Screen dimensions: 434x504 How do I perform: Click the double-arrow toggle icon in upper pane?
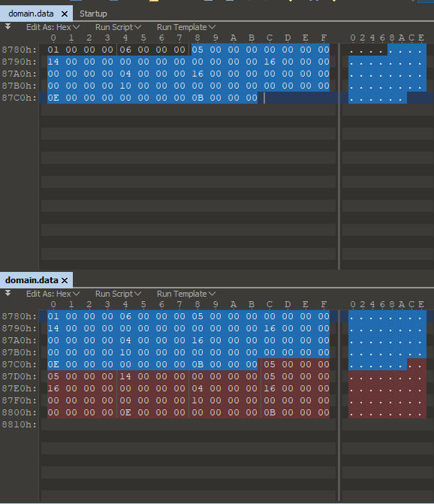tap(8, 27)
